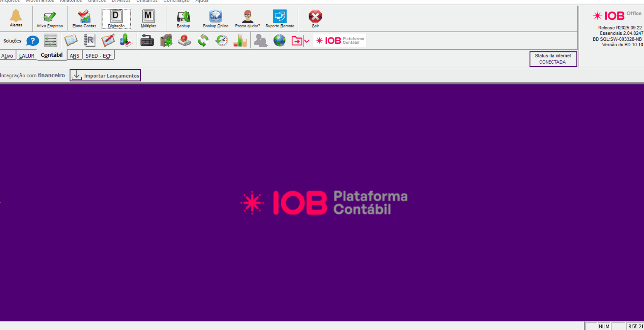
Task: Click the Ativa Empresa checkmark icon
Action: click(50, 19)
